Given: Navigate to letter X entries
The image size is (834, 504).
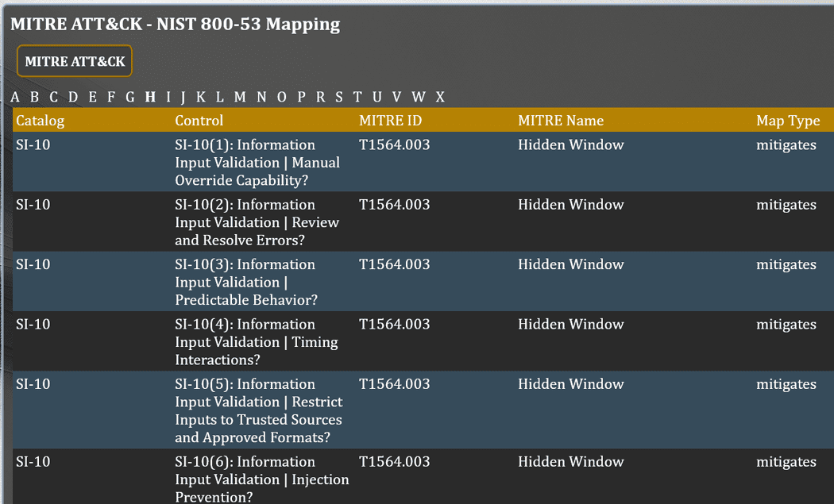Looking at the screenshot, I should pyautogui.click(x=440, y=98).
